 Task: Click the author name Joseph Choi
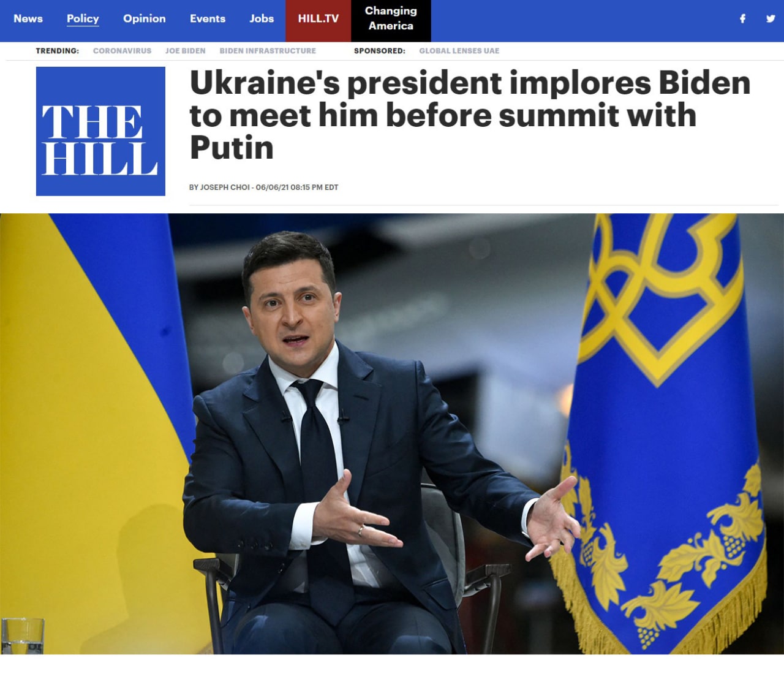[x=225, y=188]
